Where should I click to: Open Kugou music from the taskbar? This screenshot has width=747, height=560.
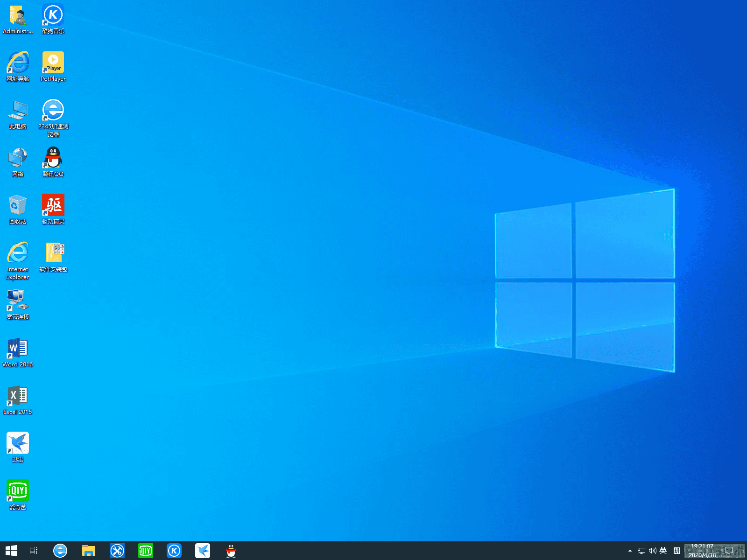pyautogui.click(x=174, y=551)
